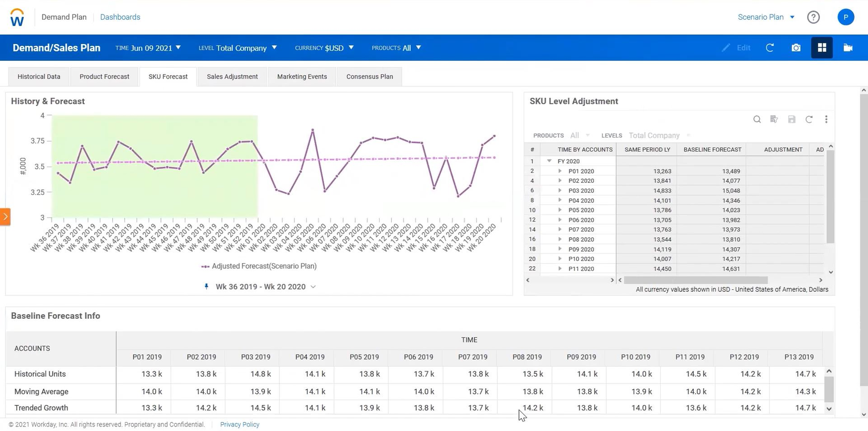Expand the P01 2020 row
Viewport: 868px width, 431px height.
click(x=560, y=171)
